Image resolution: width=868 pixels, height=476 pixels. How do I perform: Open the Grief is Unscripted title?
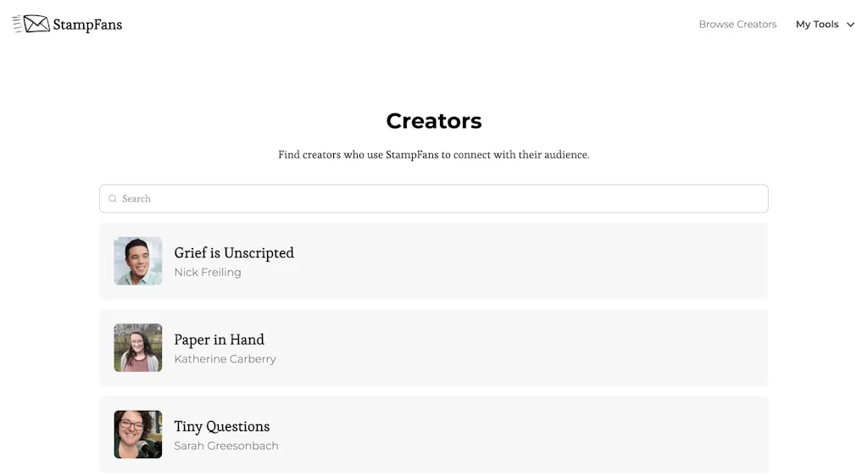pyautogui.click(x=234, y=252)
